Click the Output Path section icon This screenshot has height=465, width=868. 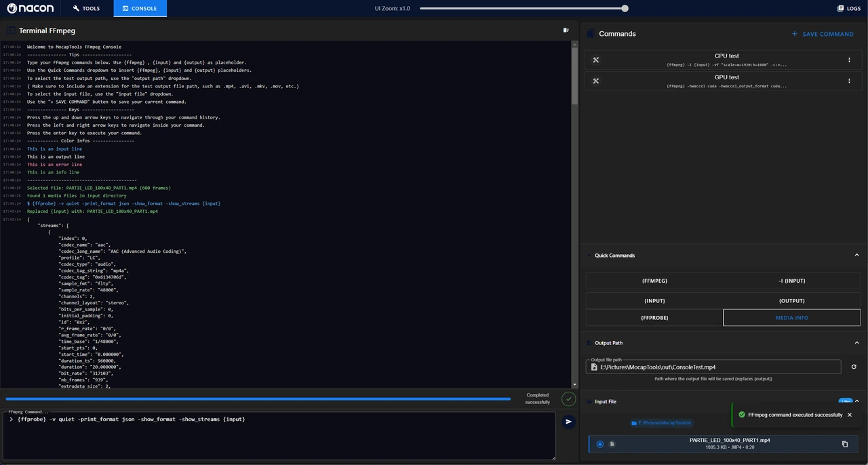(x=589, y=343)
